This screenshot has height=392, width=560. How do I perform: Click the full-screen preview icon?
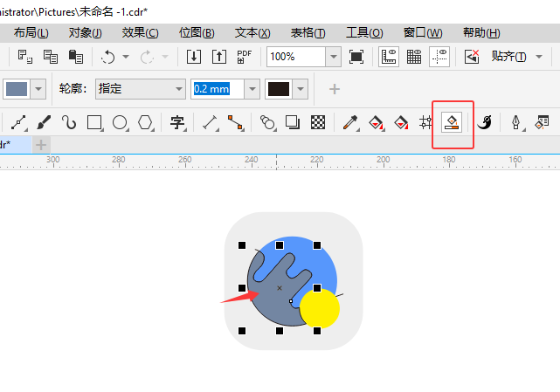coord(356,57)
